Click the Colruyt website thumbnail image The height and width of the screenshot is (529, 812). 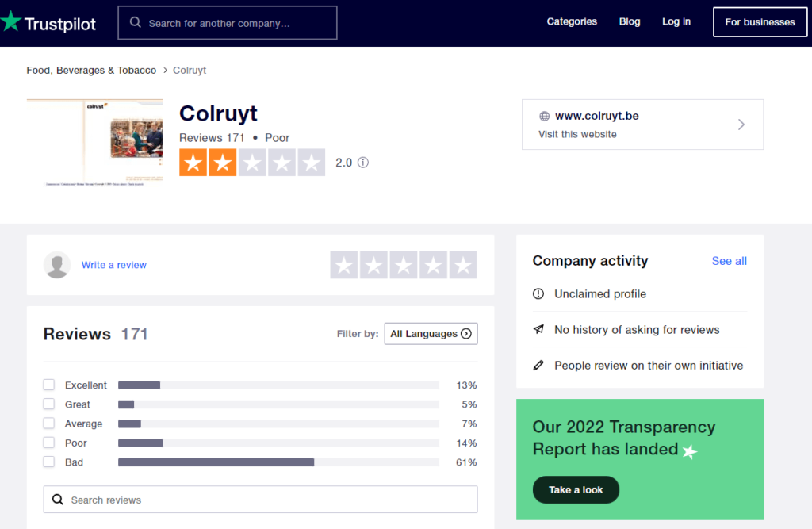click(x=95, y=143)
